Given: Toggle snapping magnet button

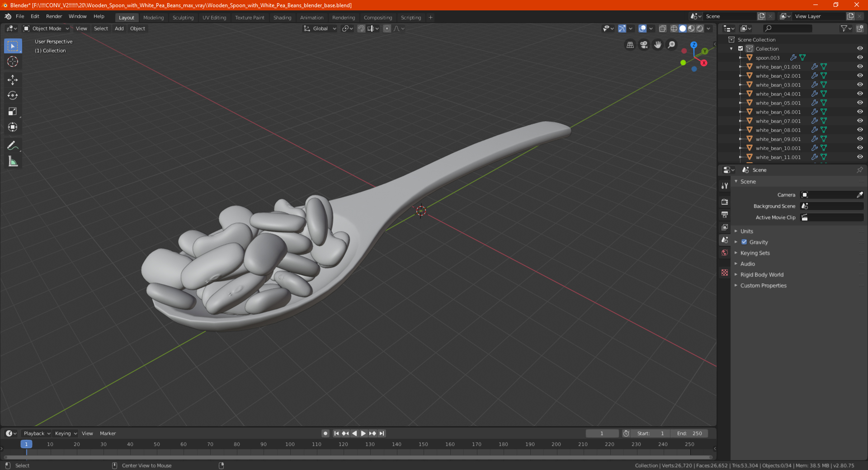Looking at the screenshot, I should click(361, 28).
